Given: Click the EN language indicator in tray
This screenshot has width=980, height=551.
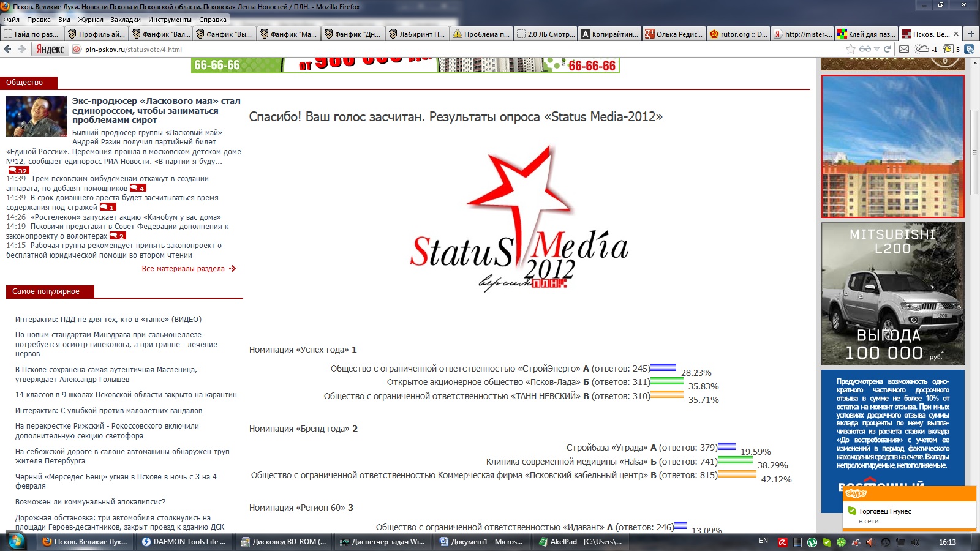Looking at the screenshot, I should pyautogui.click(x=763, y=541).
